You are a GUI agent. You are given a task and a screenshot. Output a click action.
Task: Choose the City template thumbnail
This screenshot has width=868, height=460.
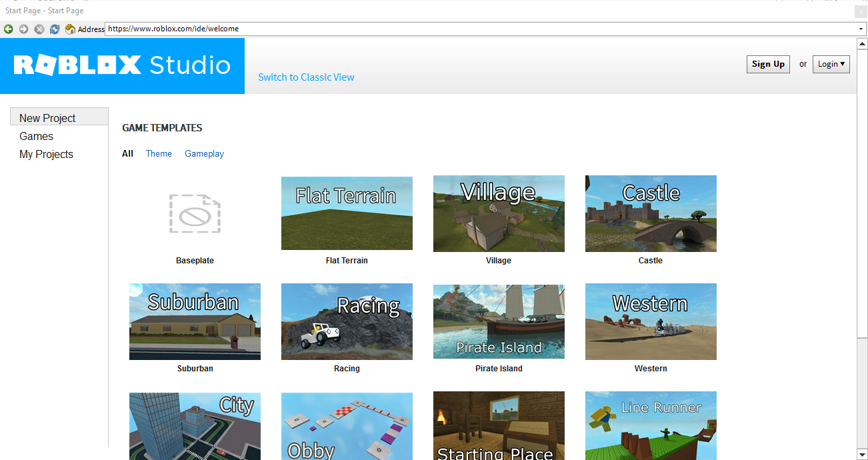[x=195, y=425]
